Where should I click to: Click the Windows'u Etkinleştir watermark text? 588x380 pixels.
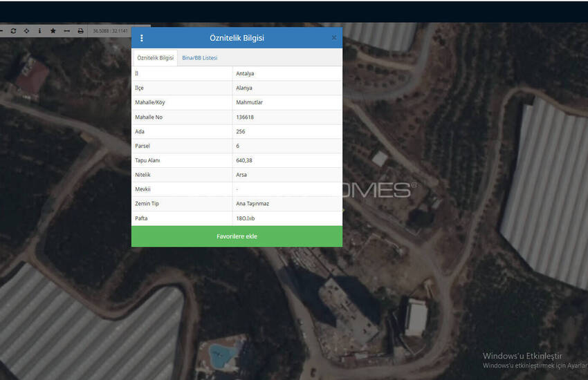click(x=522, y=356)
